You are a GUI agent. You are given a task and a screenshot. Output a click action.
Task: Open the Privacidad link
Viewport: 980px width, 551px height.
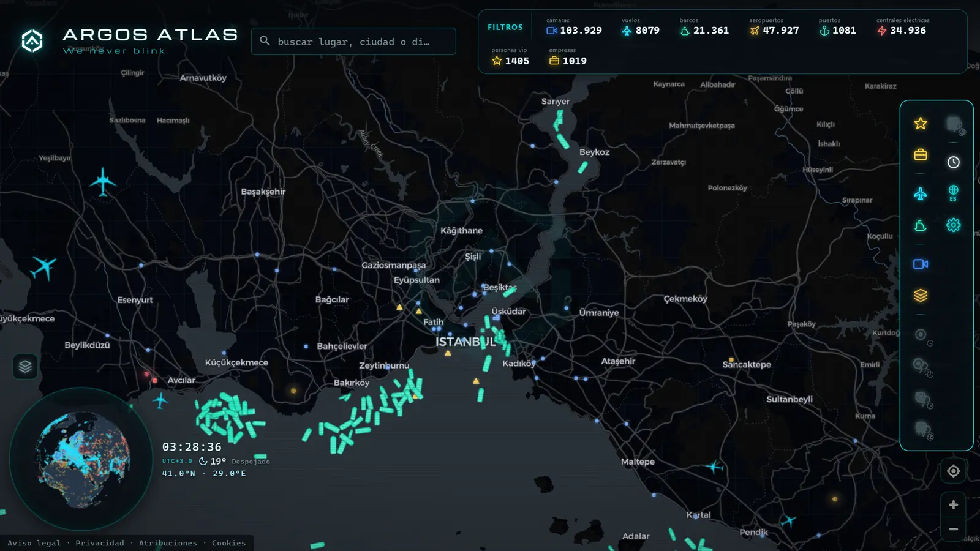(x=100, y=543)
